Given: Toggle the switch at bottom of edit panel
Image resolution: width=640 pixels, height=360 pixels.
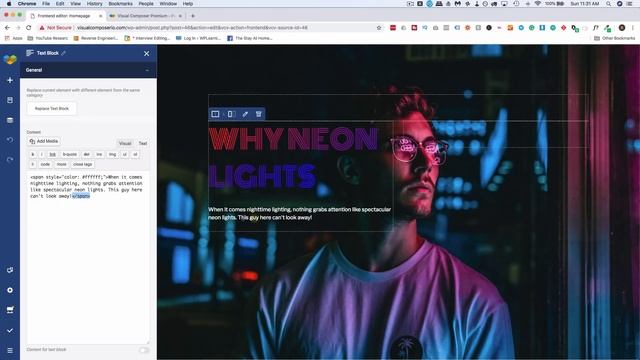Looking at the screenshot, I should pos(144,350).
